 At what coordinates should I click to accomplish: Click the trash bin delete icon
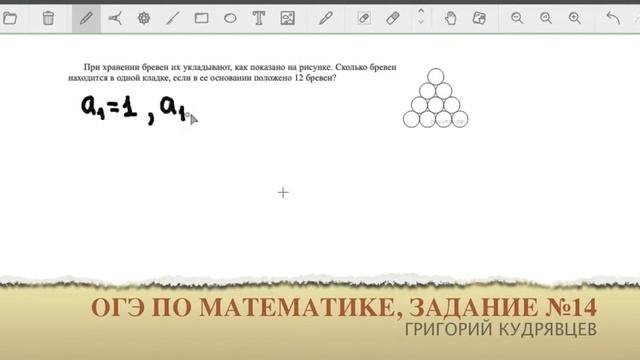click(x=48, y=18)
